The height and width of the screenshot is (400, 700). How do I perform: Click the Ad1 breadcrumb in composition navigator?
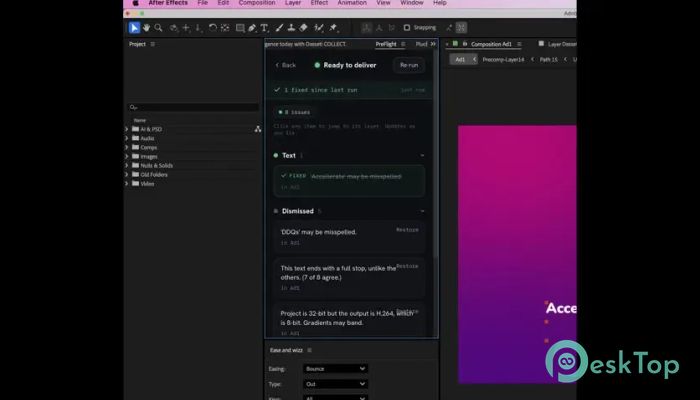point(460,59)
